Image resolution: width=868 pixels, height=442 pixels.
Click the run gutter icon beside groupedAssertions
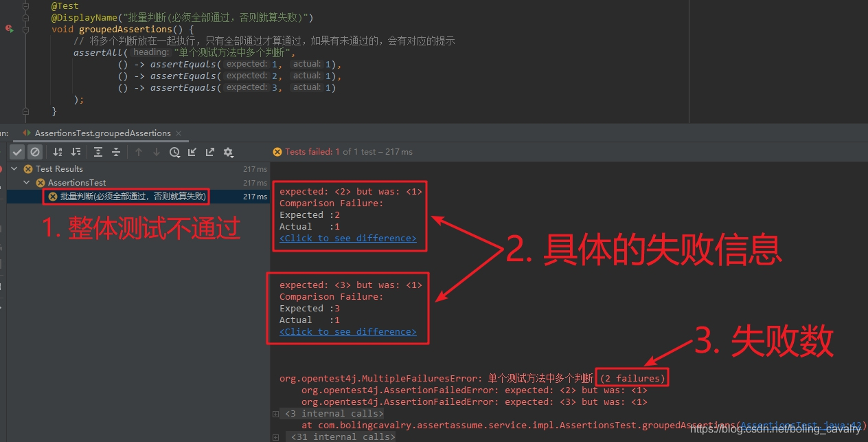point(9,29)
